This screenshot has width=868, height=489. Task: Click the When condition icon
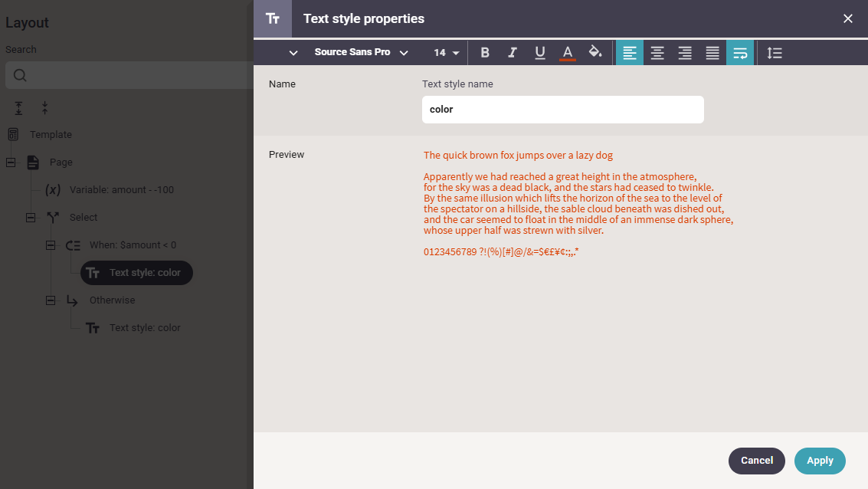pos(73,245)
